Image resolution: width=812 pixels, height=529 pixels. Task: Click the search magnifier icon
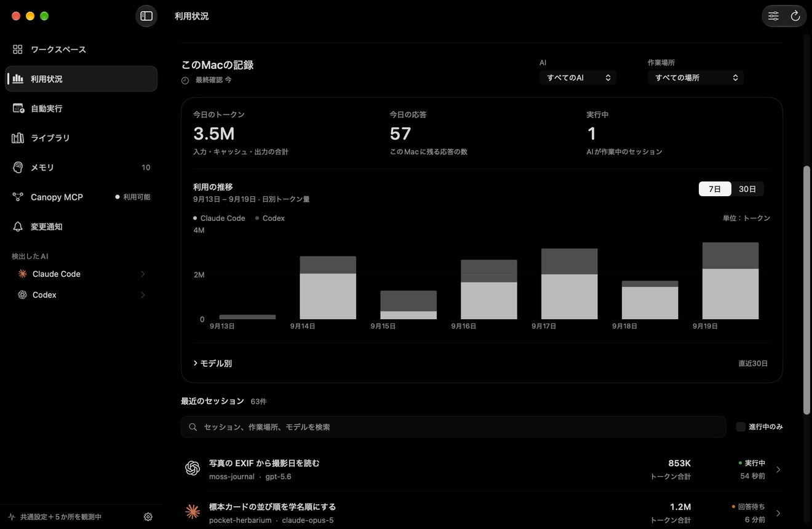click(193, 427)
